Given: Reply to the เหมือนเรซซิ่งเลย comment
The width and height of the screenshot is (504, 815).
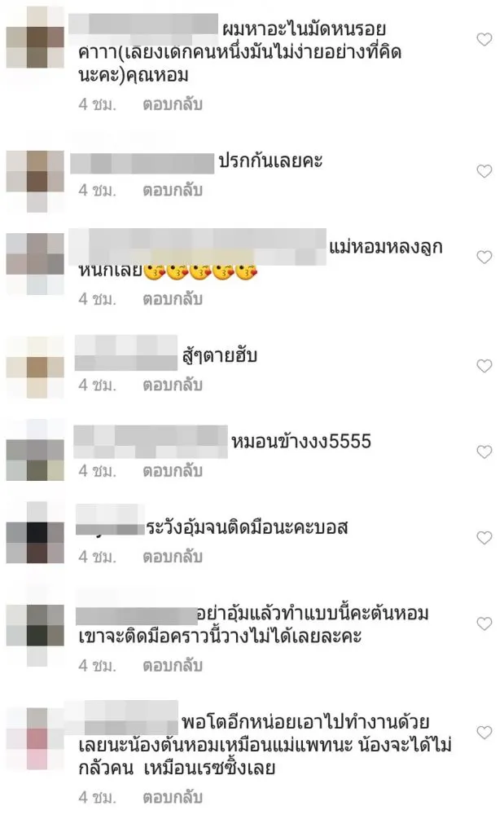Looking at the screenshot, I should 173,797.
